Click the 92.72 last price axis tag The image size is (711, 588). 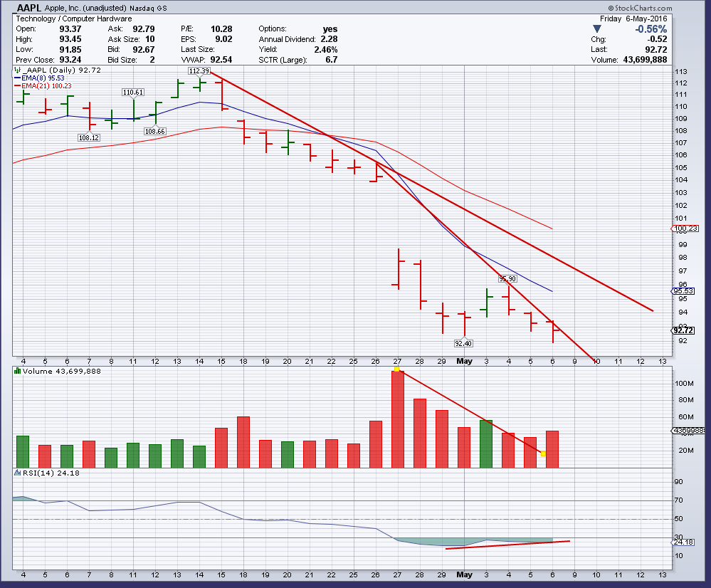pyautogui.click(x=683, y=330)
